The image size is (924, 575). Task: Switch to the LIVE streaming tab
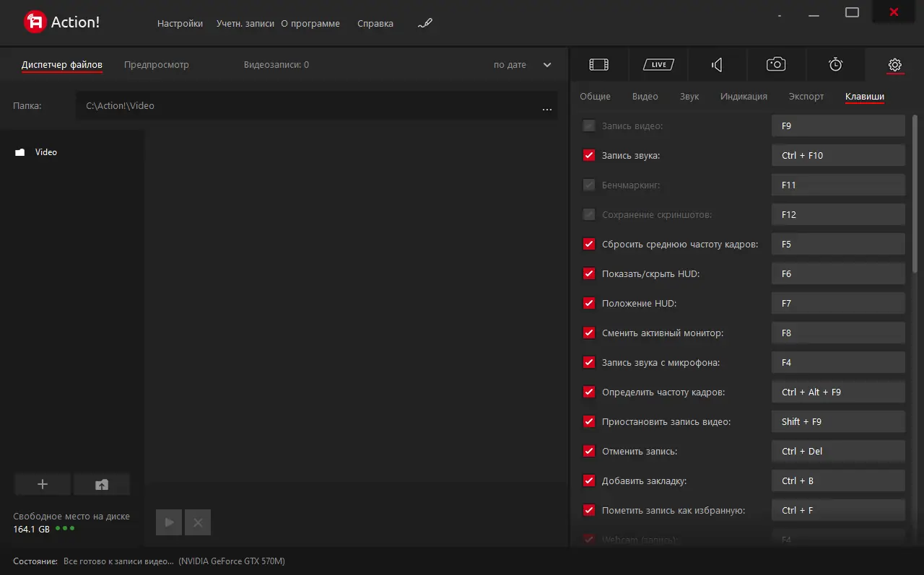click(x=658, y=65)
